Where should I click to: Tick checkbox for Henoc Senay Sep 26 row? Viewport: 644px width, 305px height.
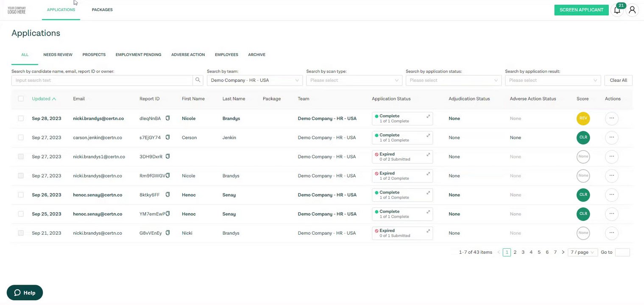point(21,195)
